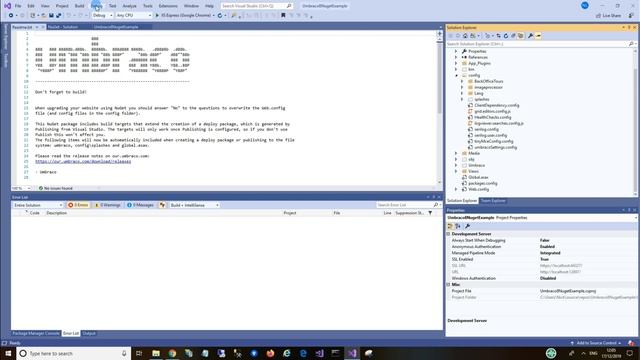Click Show All Files icon in Solution Explorer
The image size is (640, 360).
520,36
